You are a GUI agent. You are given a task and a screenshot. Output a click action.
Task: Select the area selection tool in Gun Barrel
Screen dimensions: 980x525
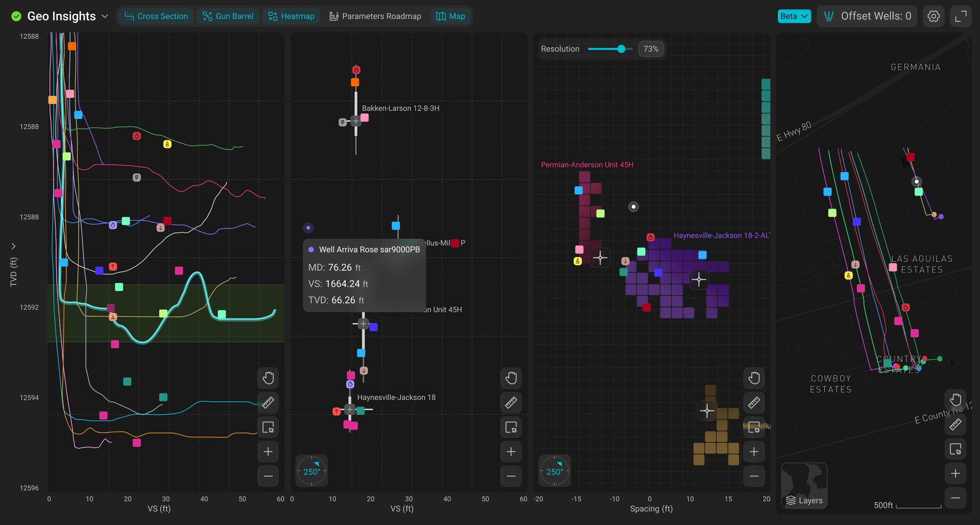point(511,427)
